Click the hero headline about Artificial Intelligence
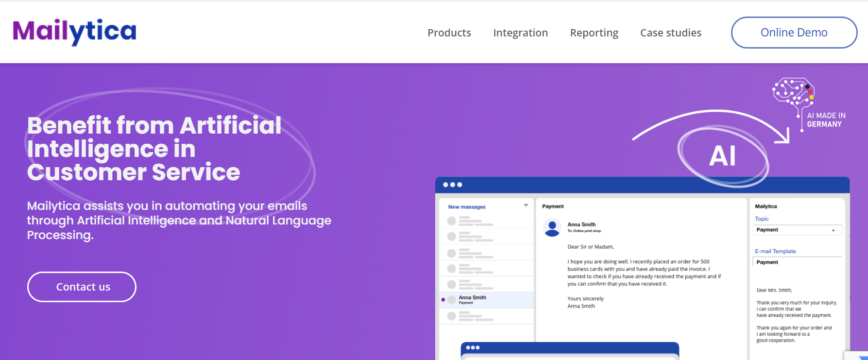The width and height of the screenshot is (868, 360). 154,149
